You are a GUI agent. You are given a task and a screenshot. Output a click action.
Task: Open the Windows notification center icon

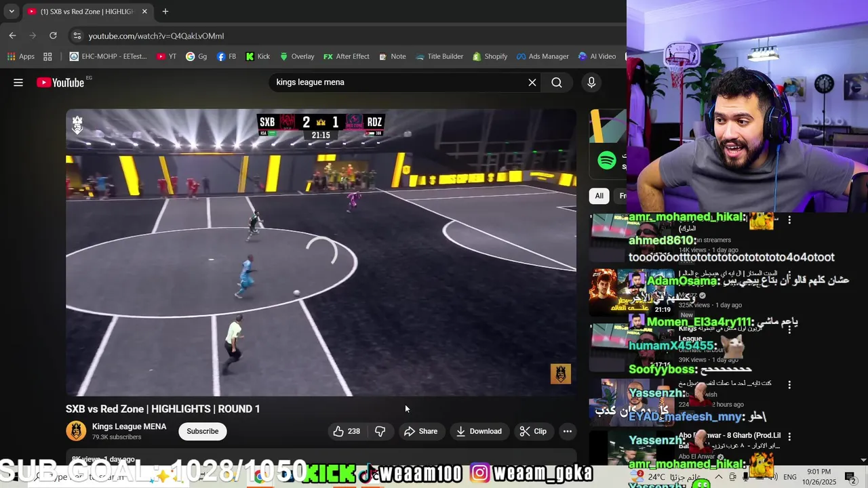pos(850,477)
